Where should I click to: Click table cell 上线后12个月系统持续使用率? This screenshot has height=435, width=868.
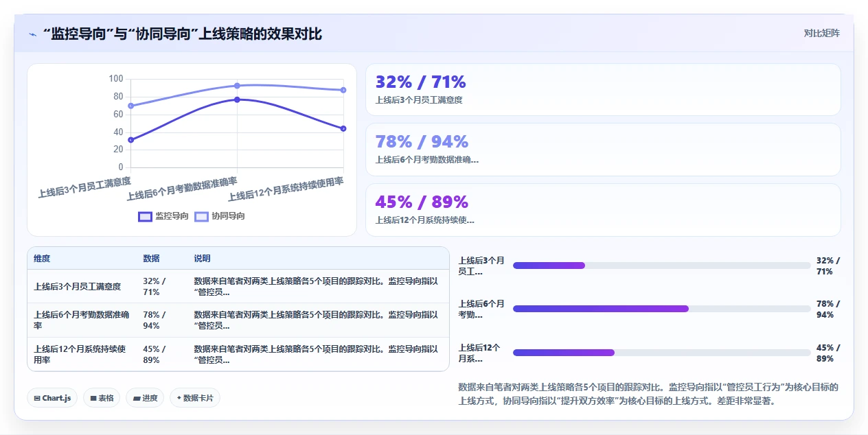(82, 354)
